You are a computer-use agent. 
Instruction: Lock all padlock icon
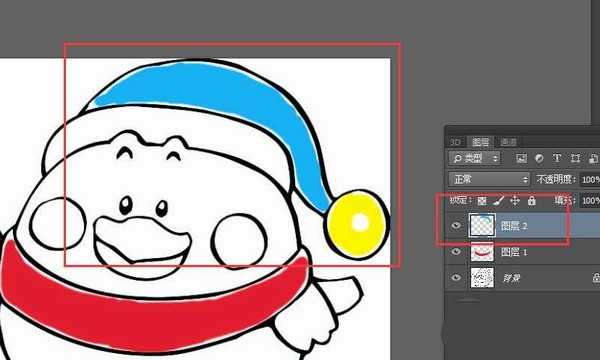coord(532,200)
